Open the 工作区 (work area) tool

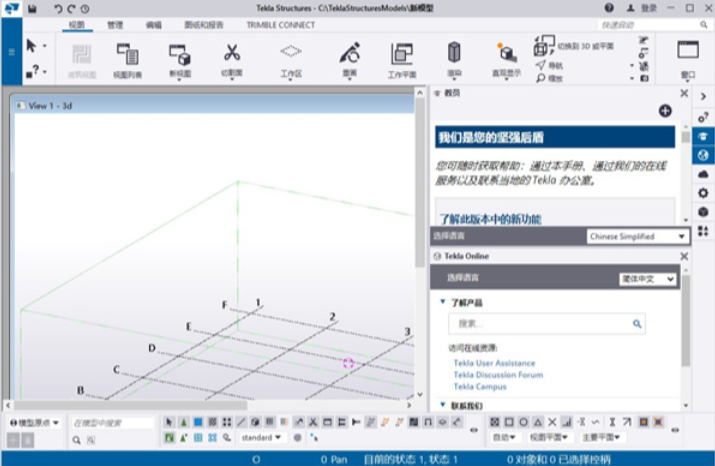click(290, 57)
